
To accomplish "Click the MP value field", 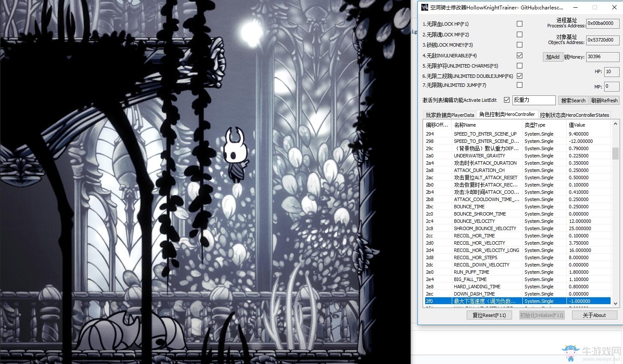I will coord(611,86).
